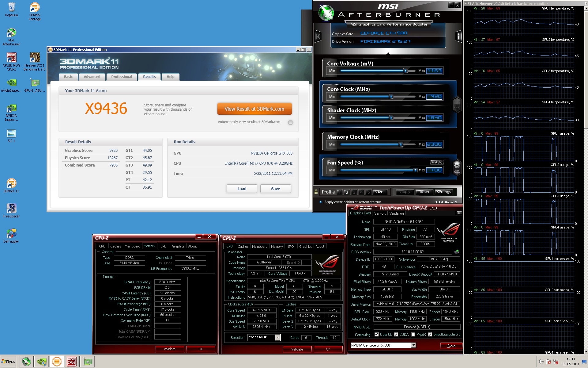The width and height of the screenshot is (588, 368).
Task: Select Afterburner profile slot 1
Action: [339, 192]
